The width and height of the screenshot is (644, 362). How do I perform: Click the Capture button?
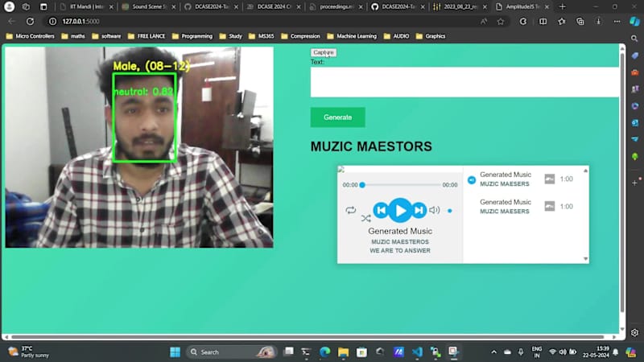coord(324,52)
